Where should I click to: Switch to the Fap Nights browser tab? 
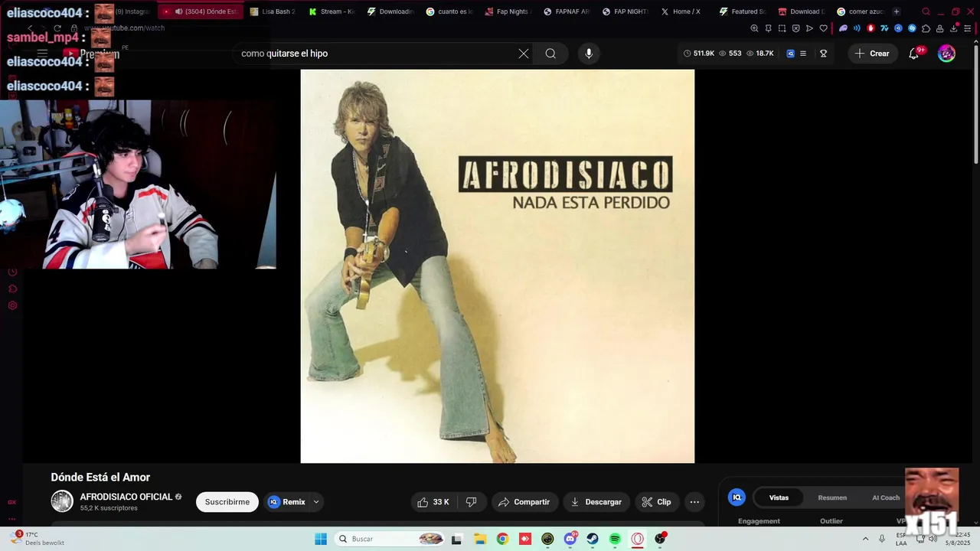[507, 11]
